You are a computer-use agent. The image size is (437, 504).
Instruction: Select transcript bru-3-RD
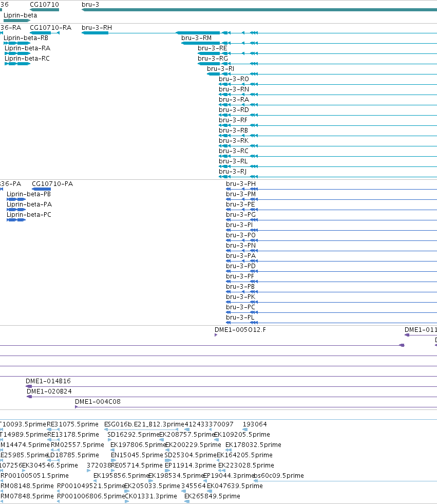[x=234, y=110]
